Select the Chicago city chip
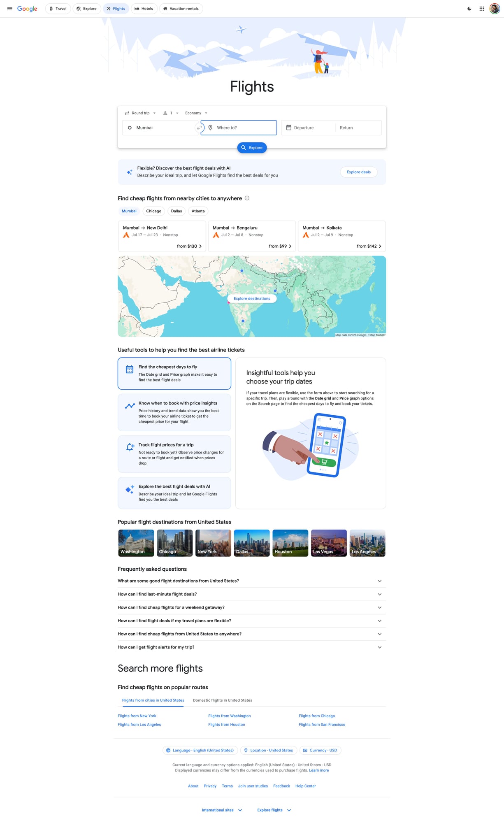The image size is (504, 823). click(x=153, y=211)
